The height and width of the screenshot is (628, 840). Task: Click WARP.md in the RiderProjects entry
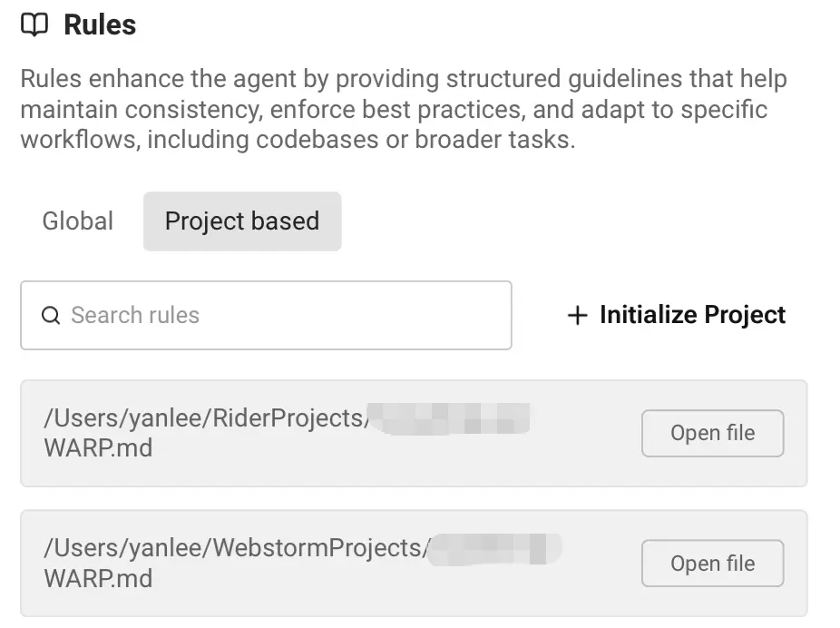point(98,448)
